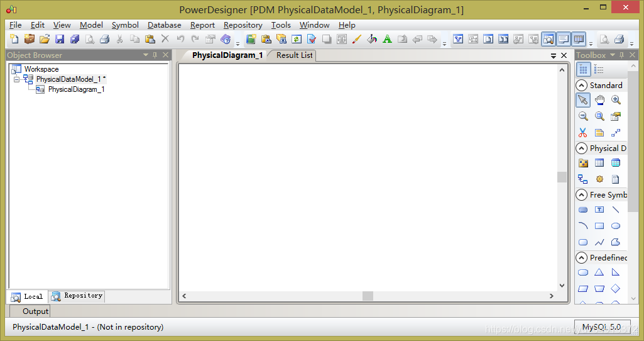Toggle the Object Browser window button

click(x=548, y=39)
